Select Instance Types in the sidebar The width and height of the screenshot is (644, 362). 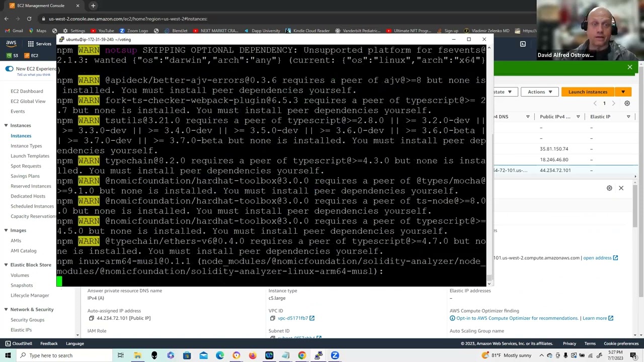26,146
